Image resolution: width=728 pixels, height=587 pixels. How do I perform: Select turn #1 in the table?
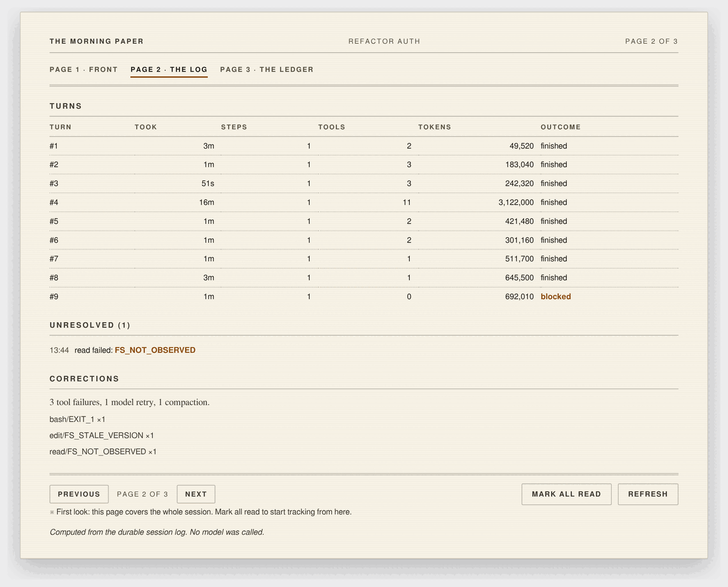[x=364, y=146]
